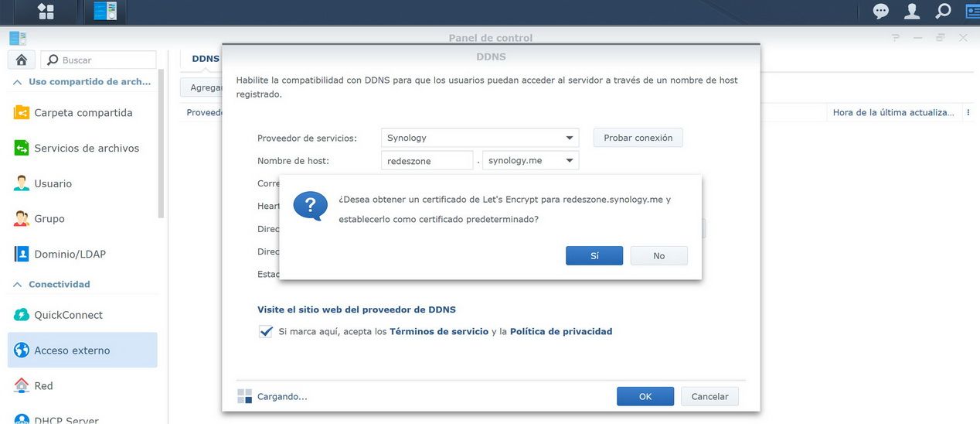Click the redeszone hostname input field
The height and width of the screenshot is (424, 980).
[427, 160]
